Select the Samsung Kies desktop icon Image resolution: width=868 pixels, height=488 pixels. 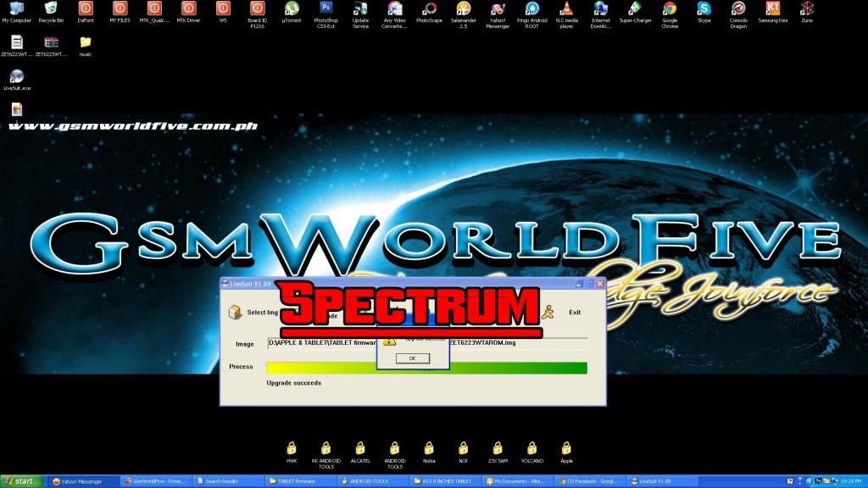pyautogui.click(x=773, y=12)
